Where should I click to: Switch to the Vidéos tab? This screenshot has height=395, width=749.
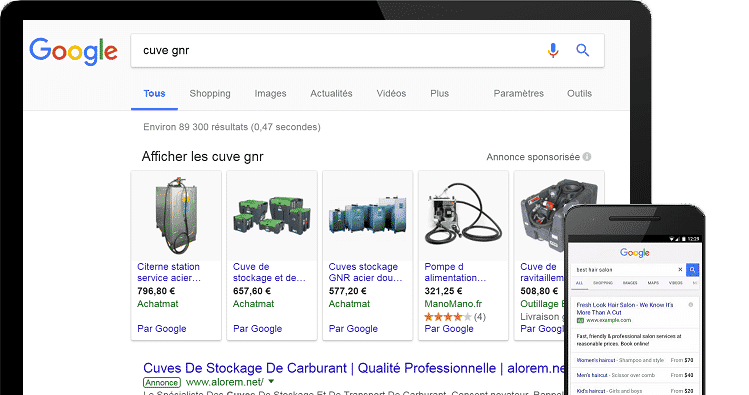[x=391, y=94]
